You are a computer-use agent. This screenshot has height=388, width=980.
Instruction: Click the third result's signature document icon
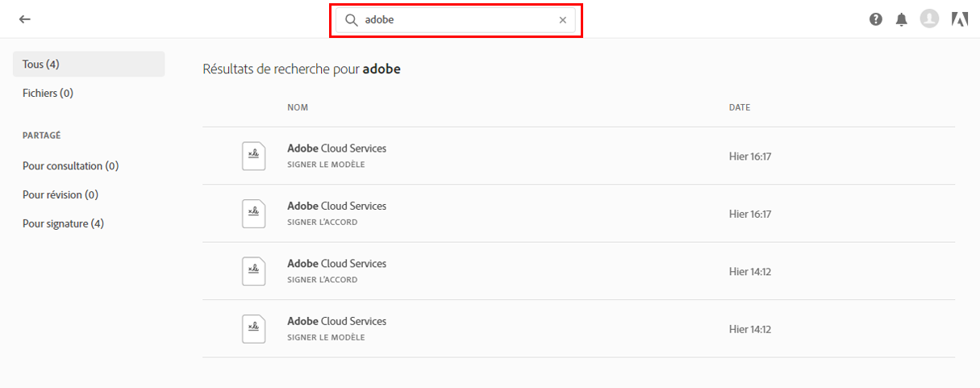coord(253,271)
